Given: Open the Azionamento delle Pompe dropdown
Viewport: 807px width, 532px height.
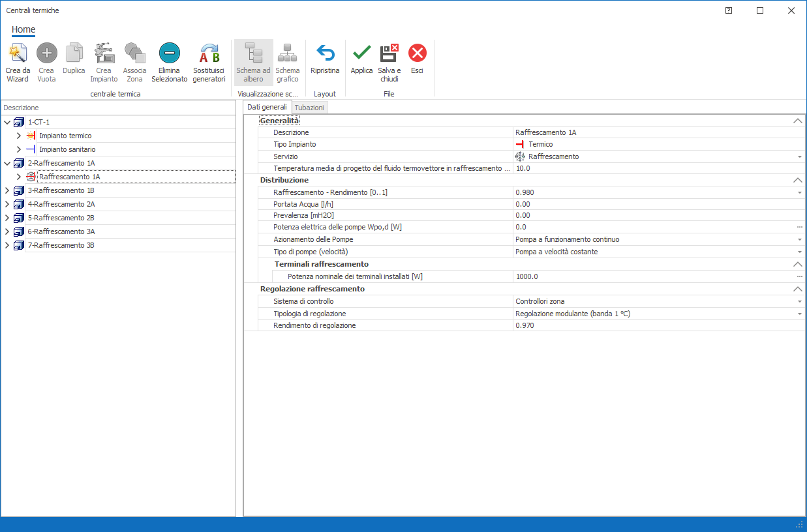Looking at the screenshot, I should tap(799, 240).
